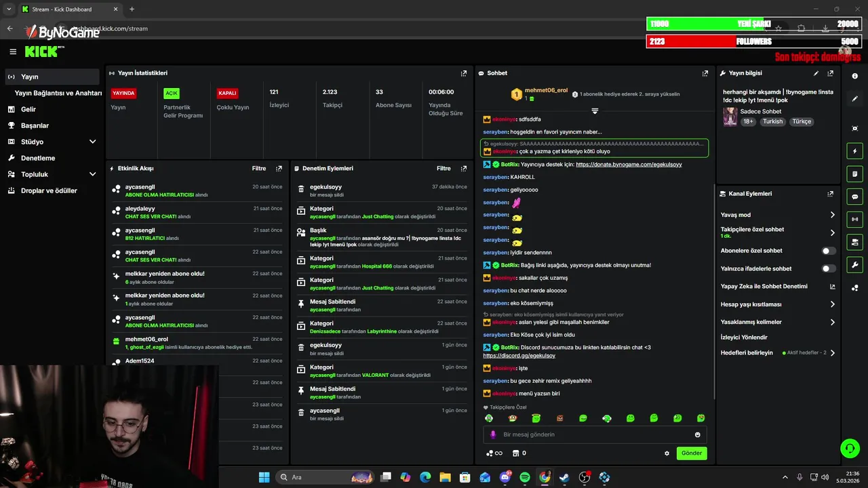The width and height of the screenshot is (868, 488).
Task: Open Yasaklanmış kelimeler options
Action: click(x=778, y=322)
